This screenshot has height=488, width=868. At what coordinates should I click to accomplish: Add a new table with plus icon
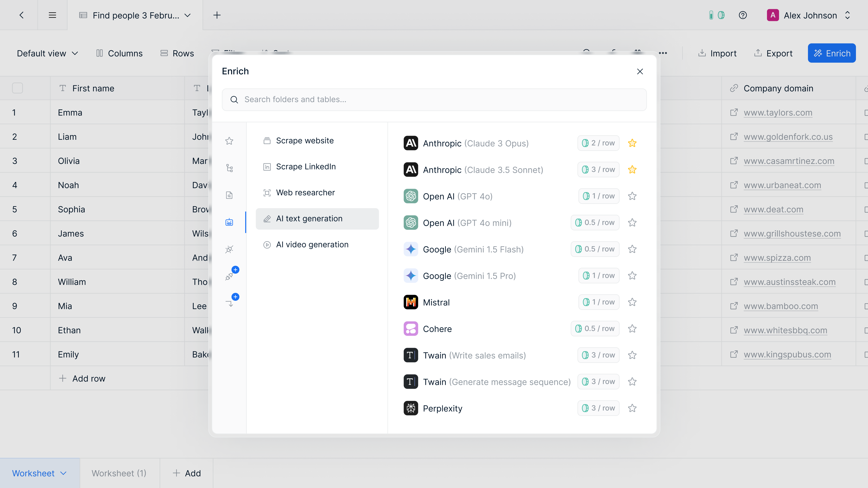[217, 15]
